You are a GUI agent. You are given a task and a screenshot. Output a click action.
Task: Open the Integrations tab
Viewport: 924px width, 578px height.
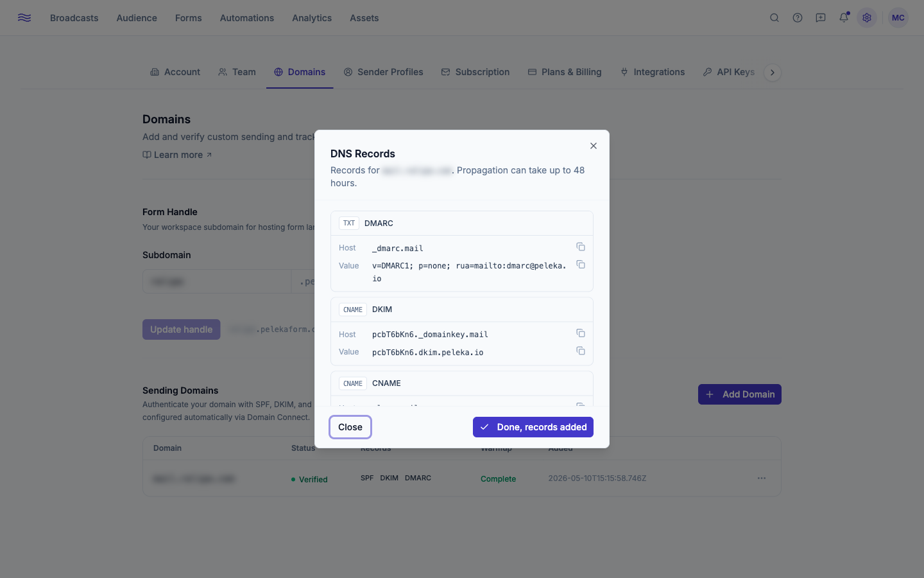[x=653, y=72]
